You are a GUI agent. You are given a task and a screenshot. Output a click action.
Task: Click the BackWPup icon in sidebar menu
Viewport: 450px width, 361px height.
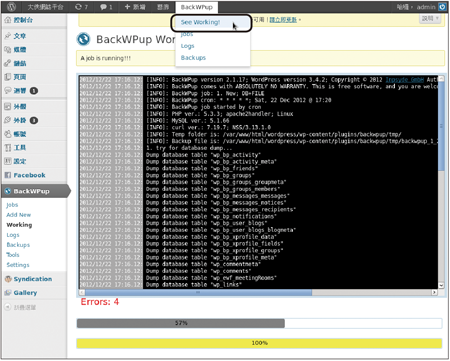8,191
